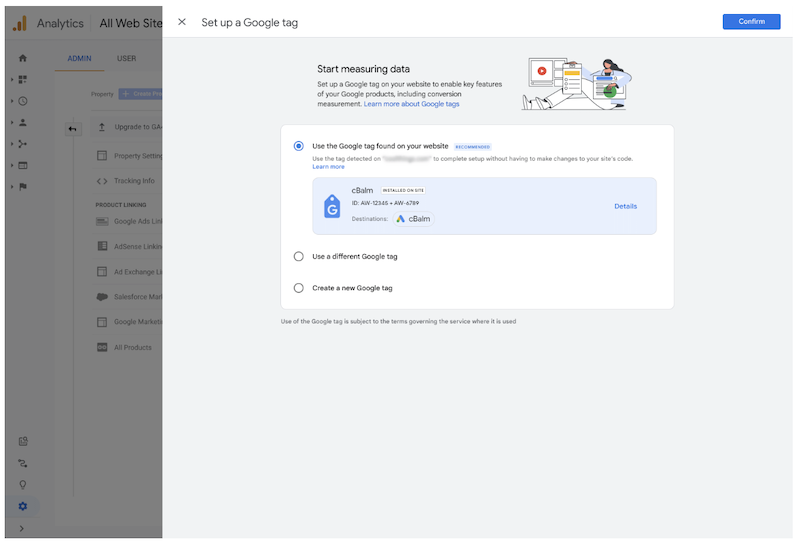Image resolution: width=800 pixels, height=545 pixels.
Task: Expand Conversions section arrow
Action: click(x=12, y=187)
